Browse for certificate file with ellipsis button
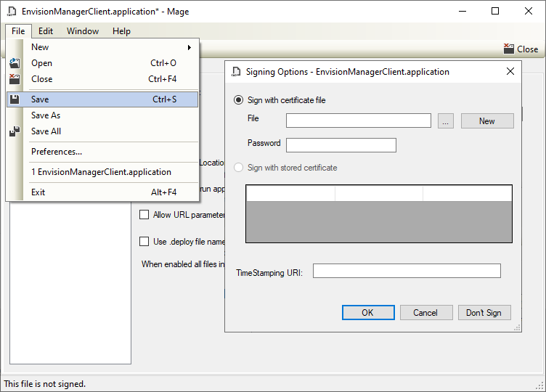Viewport: 546px width, 392px height. click(447, 121)
